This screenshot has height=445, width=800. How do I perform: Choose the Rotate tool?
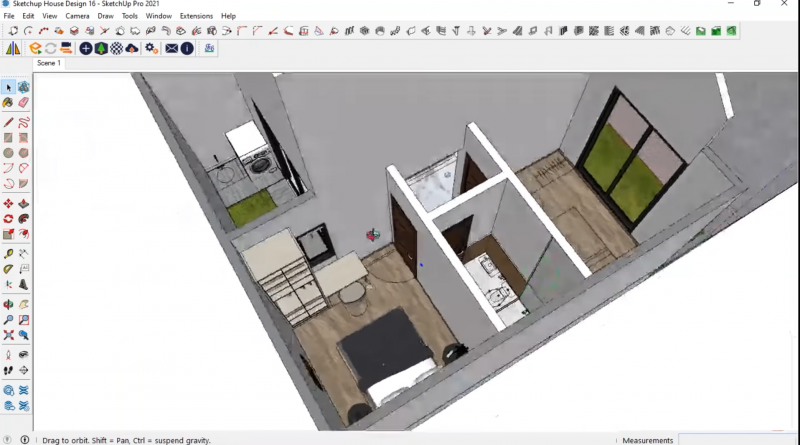pyautogui.click(x=8, y=219)
